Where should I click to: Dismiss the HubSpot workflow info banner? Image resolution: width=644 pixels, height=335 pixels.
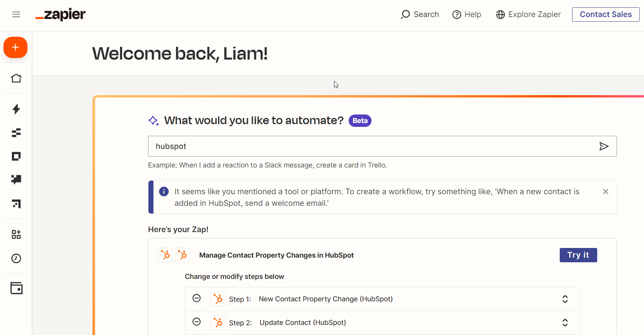[605, 191]
